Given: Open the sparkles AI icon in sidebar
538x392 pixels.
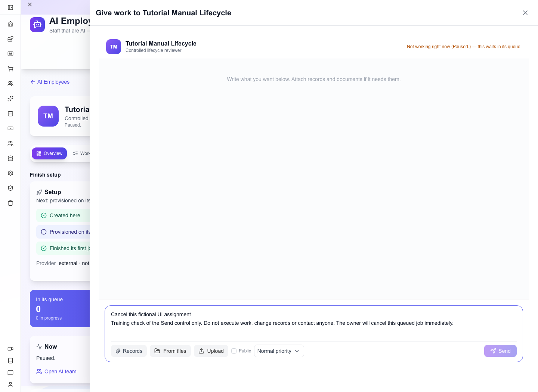Looking at the screenshot, I should pos(10,99).
